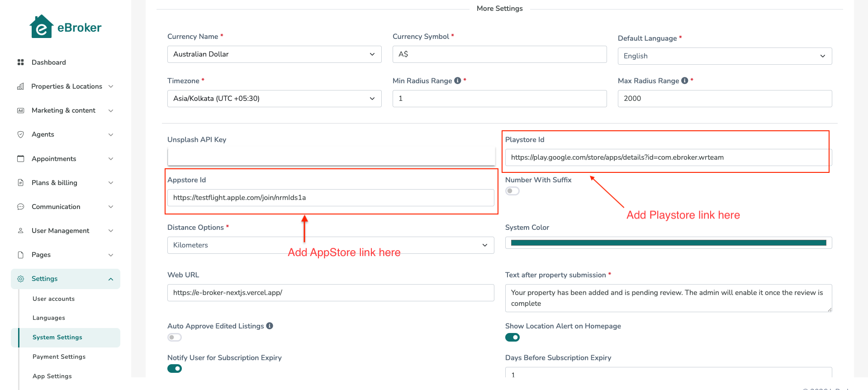Click the eBroker house logo icon
Image resolution: width=868 pixels, height=390 pixels.
41,27
